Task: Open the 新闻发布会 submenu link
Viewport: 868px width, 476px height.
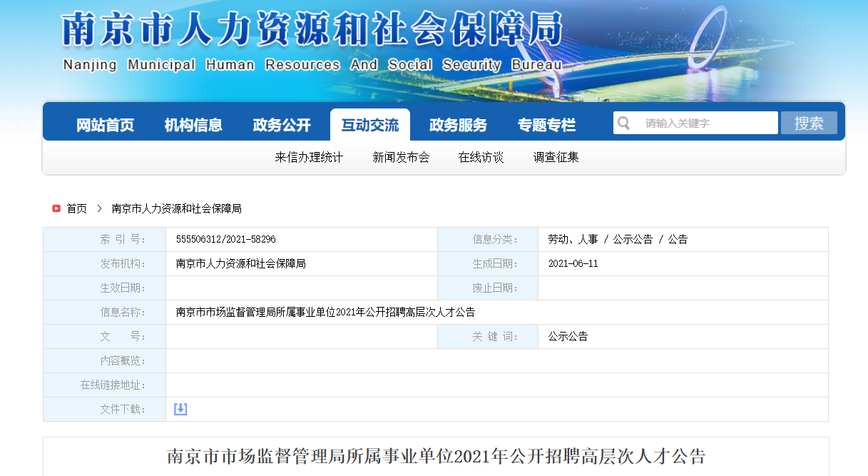Action: [x=401, y=158]
